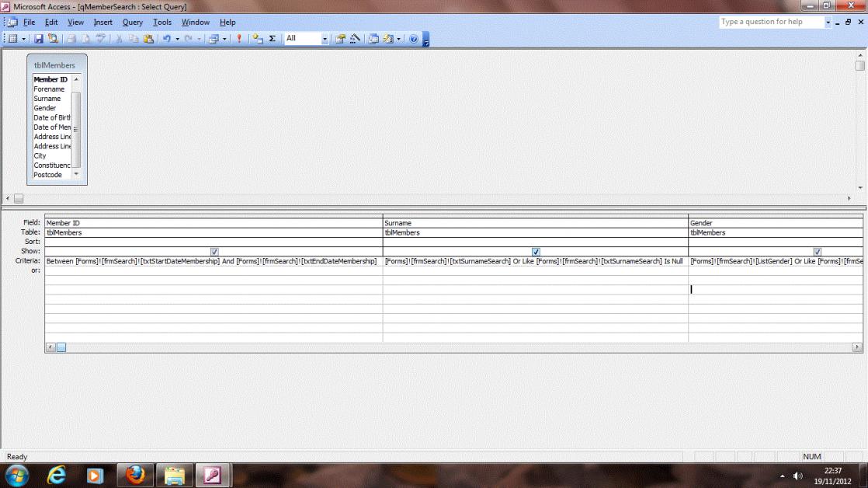
Task: Click the Copy toolbar icon
Action: [134, 39]
